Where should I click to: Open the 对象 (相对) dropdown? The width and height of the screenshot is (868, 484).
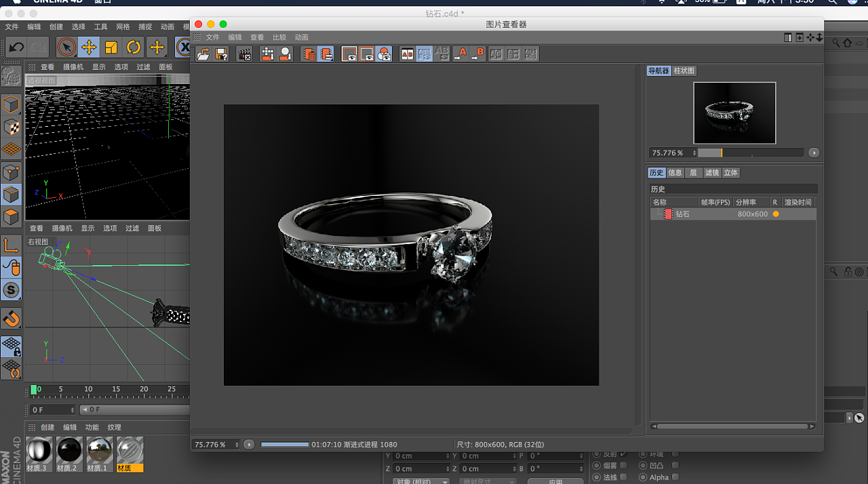421,481
